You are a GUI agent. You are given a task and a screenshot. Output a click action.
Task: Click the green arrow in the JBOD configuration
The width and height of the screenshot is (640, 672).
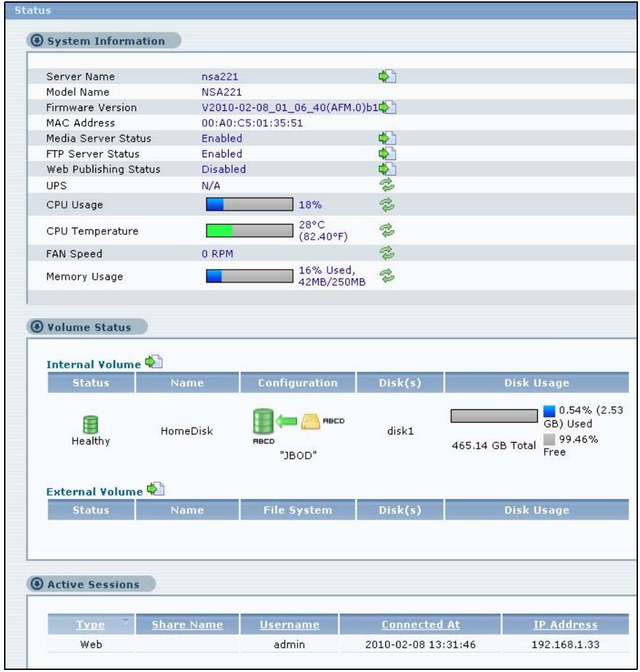tap(287, 421)
